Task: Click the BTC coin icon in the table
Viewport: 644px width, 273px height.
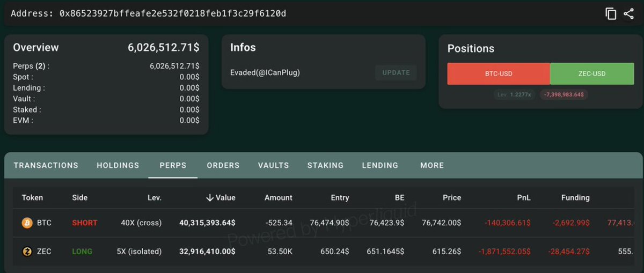Action: [x=27, y=223]
